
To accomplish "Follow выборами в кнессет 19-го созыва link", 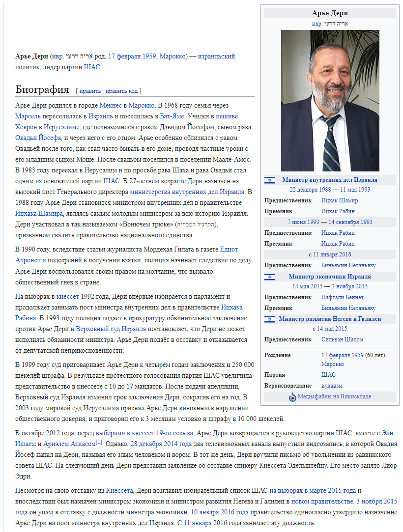I will point(144,434).
